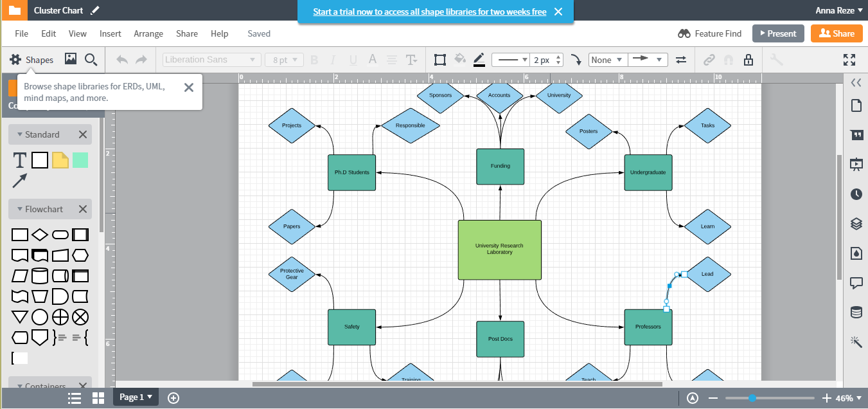Remove the Standard shape library
The image size is (868, 409).
pyautogui.click(x=83, y=134)
